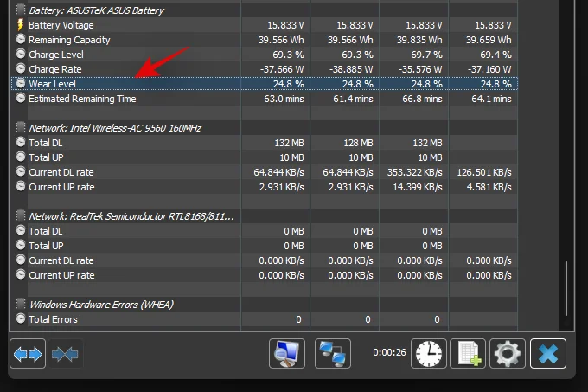Screen dimensions: 588x392
Task: Click the 61.4 mins remaining time value
Action: pyautogui.click(x=354, y=99)
